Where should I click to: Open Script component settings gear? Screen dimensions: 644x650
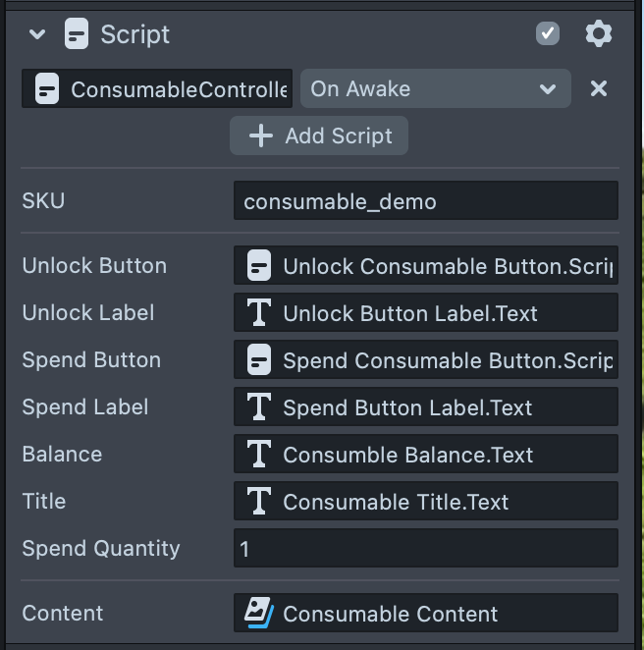point(598,34)
